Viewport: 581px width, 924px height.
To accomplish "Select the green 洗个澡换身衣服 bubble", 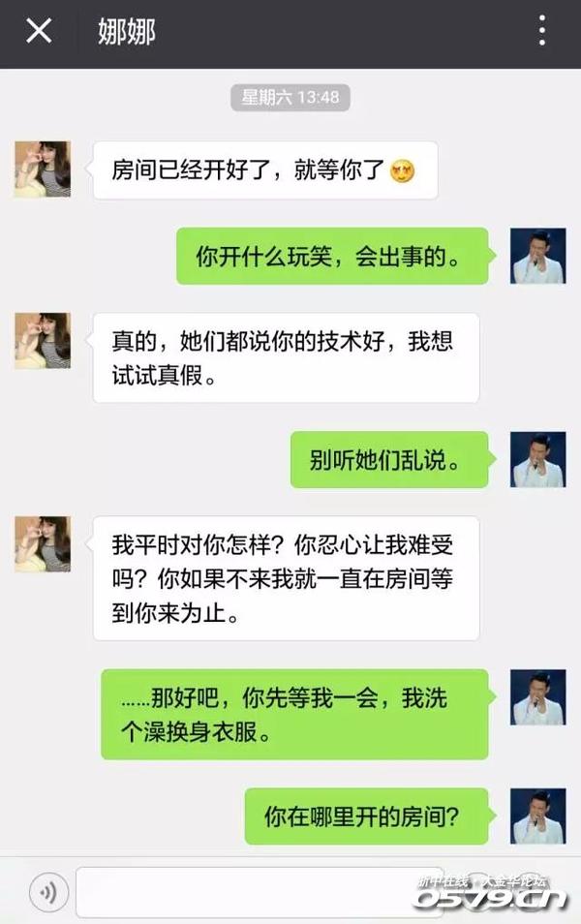I will click(294, 714).
